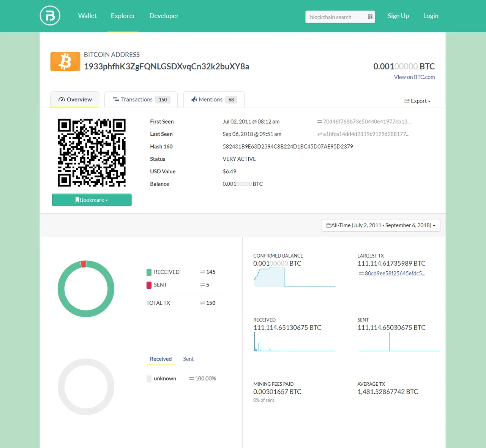Click the USD value $6.49

[x=229, y=172]
